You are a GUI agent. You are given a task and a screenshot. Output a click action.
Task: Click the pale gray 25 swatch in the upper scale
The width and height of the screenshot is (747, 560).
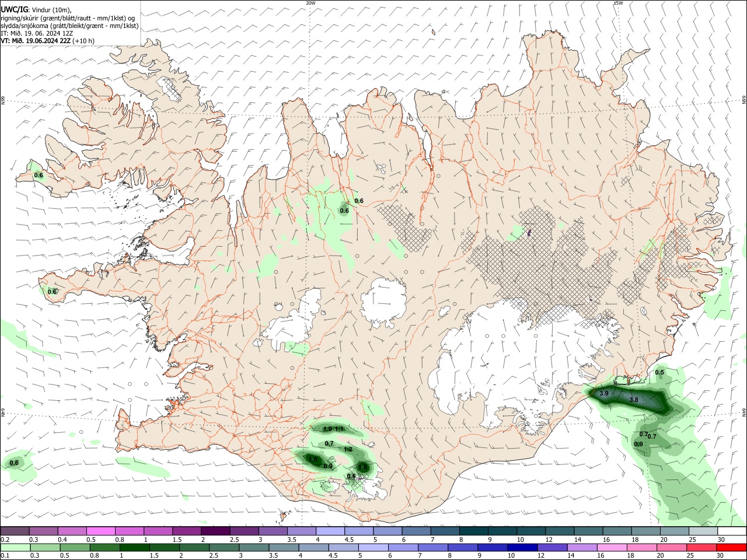click(x=702, y=531)
